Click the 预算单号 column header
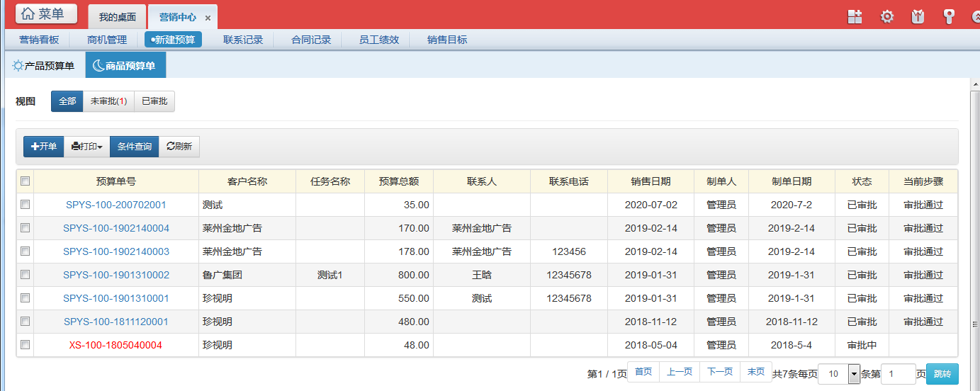The width and height of the screenshot is (980, 391). pos(116,181)
